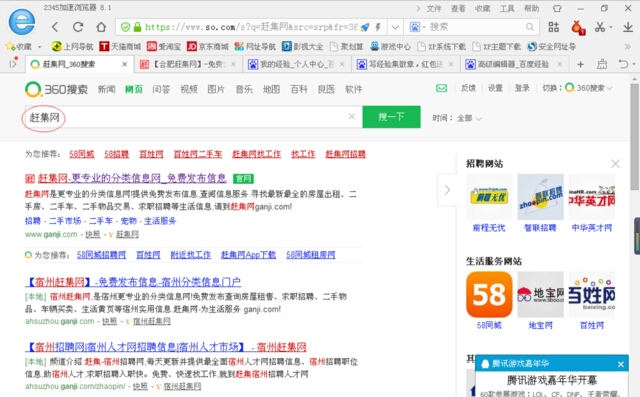
Task: Select the 新闻 search category
Action: click(x=107, y=89)
